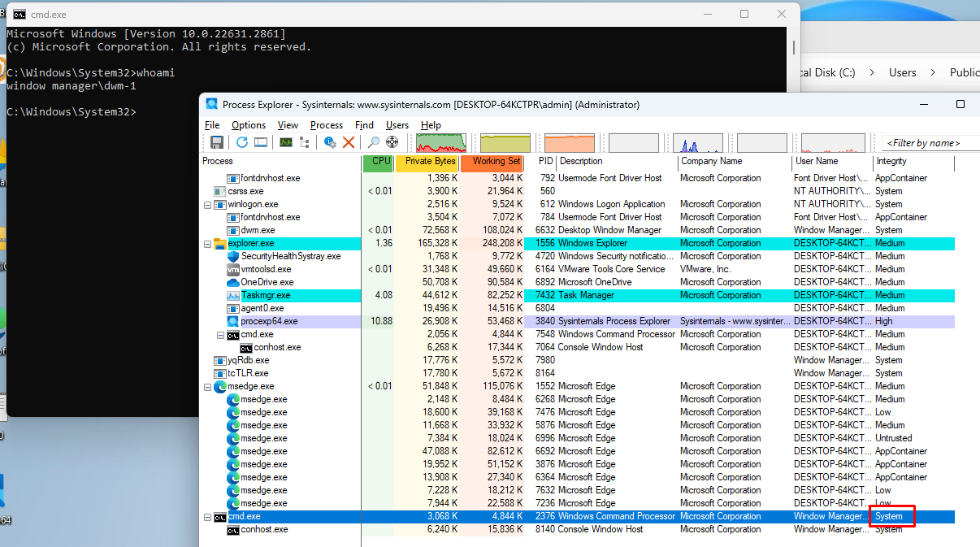Select conhost.exe PID 8140 row
980x547 pixels.
[x=578, y=529]
